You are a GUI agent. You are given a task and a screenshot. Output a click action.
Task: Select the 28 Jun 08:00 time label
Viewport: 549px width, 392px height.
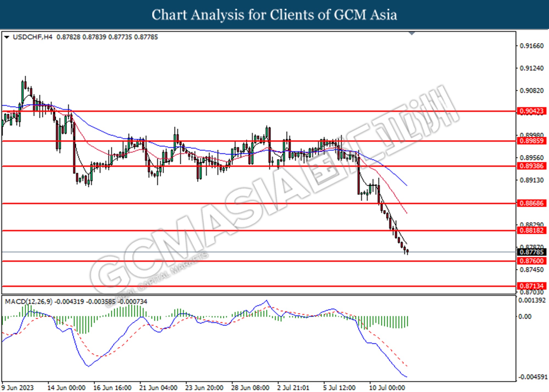(250, 388)
